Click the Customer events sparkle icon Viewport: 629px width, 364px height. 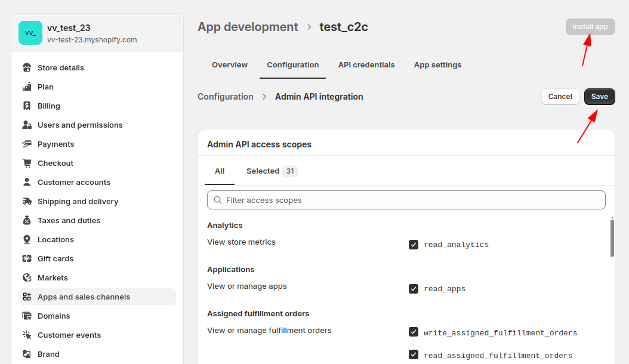point(27,335)
